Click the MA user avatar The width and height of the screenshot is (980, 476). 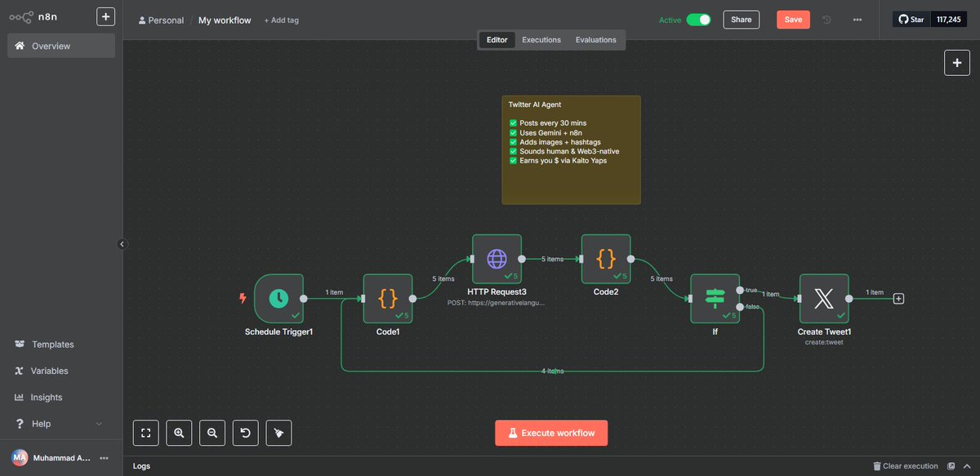[19, 458]
